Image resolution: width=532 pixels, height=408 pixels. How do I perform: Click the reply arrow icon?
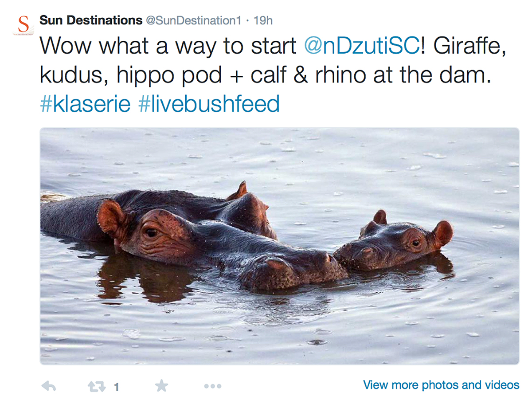49,386
